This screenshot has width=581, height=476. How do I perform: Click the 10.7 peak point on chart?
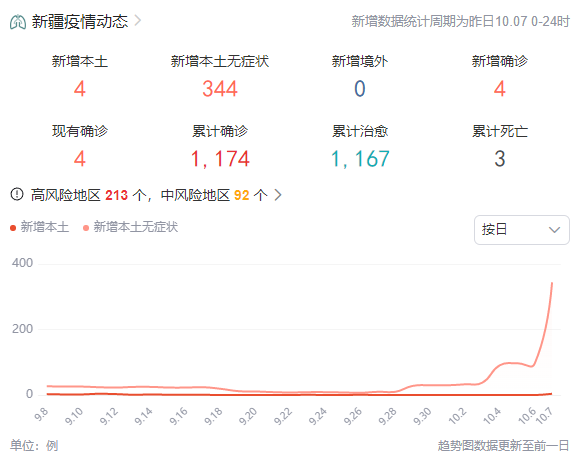tap(552, 283)
